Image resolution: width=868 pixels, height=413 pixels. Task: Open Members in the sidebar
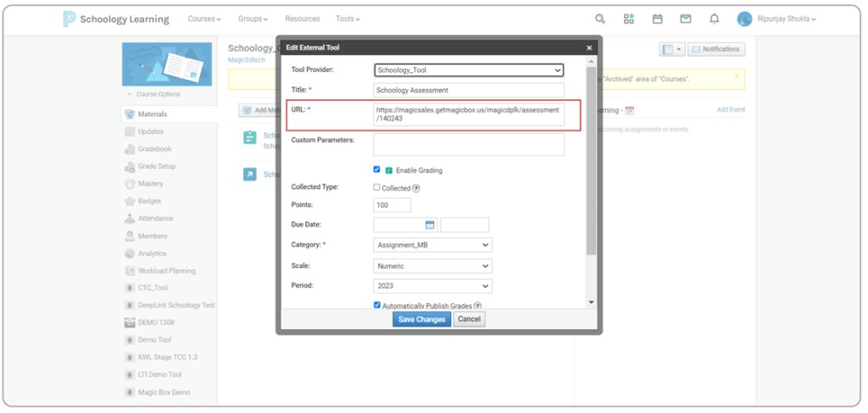tap(153, 236)
